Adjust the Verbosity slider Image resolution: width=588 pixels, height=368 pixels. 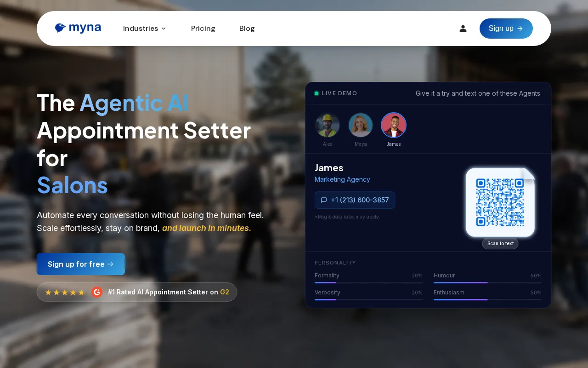[x=368, y=299]
